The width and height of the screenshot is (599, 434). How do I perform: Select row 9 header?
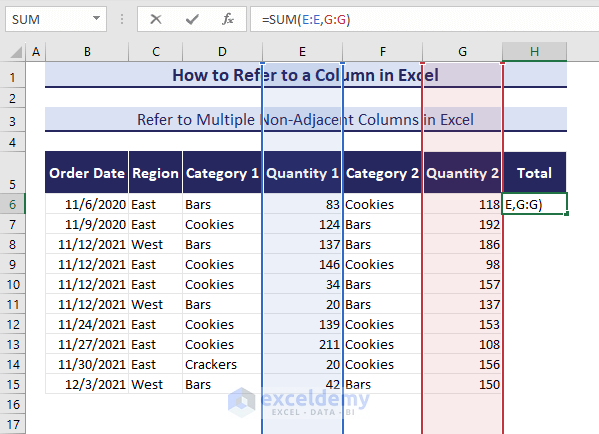[x=13, y=264]
